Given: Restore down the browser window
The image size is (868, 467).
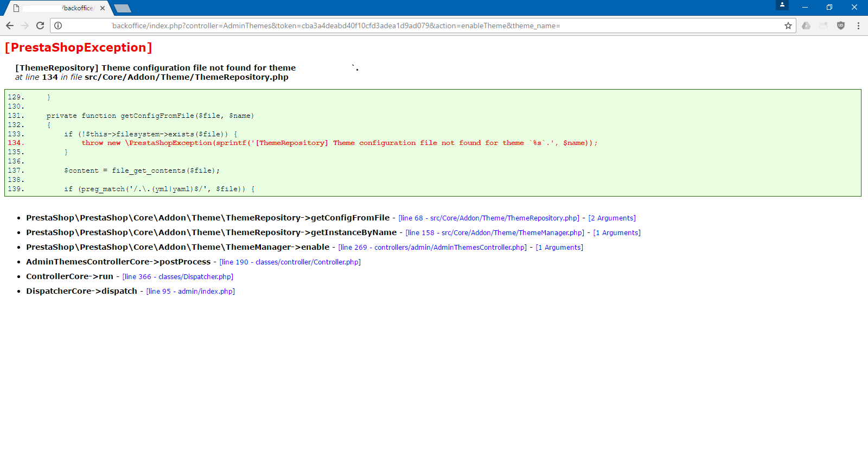Looking at the screenshot, I should point(829,8).
